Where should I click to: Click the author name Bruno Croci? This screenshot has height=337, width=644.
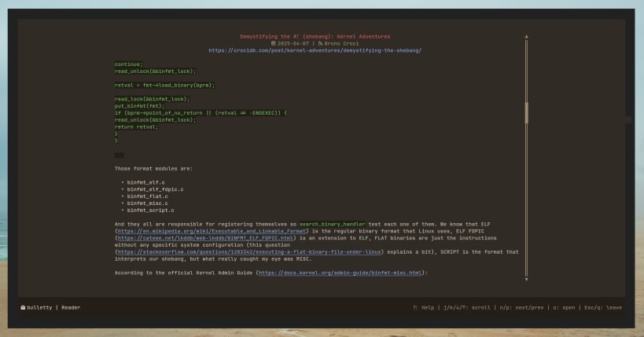tap(342, 43)
